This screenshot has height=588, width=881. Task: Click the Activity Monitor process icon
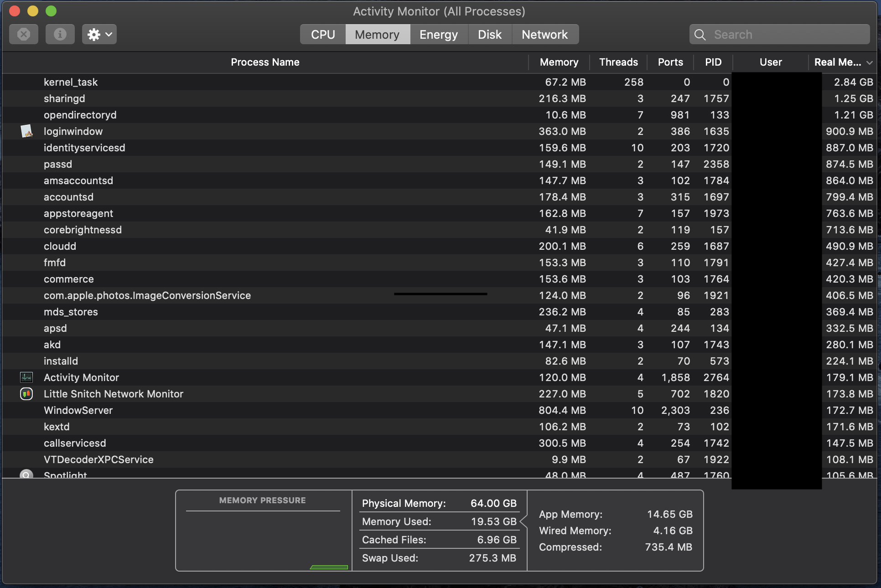click(x=26, y=377)
